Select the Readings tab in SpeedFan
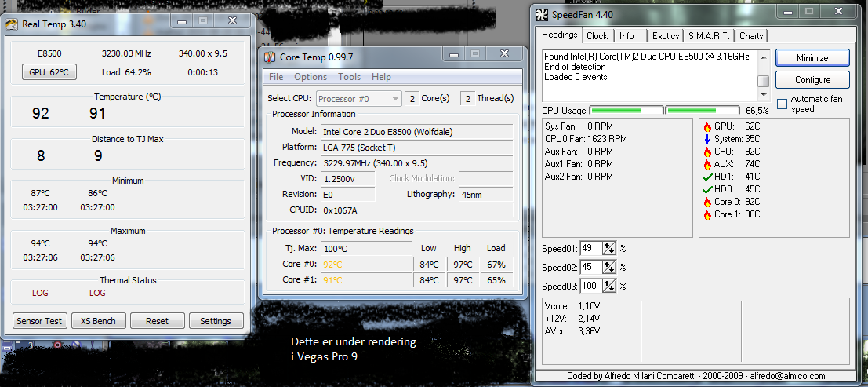The image size is (868, 387). [x=560, y=35]
